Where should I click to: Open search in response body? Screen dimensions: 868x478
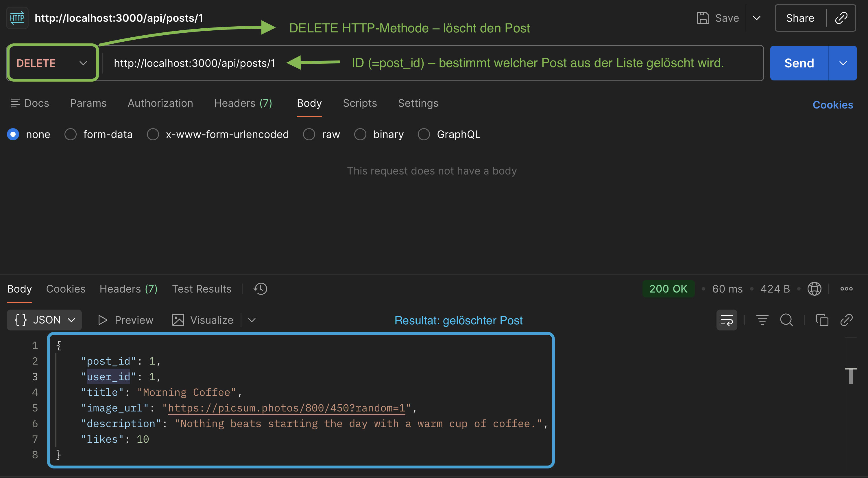(x=786, y=320)
